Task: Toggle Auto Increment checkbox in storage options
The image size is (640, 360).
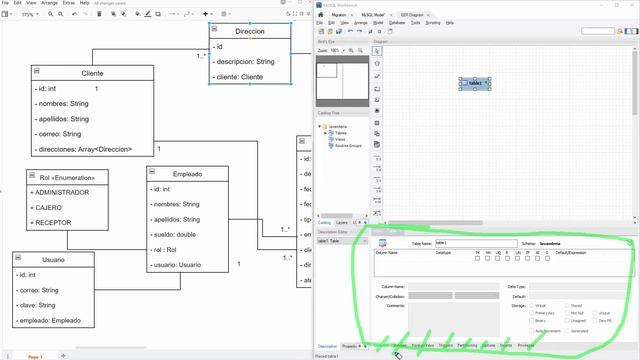Action: coord(532,331)
